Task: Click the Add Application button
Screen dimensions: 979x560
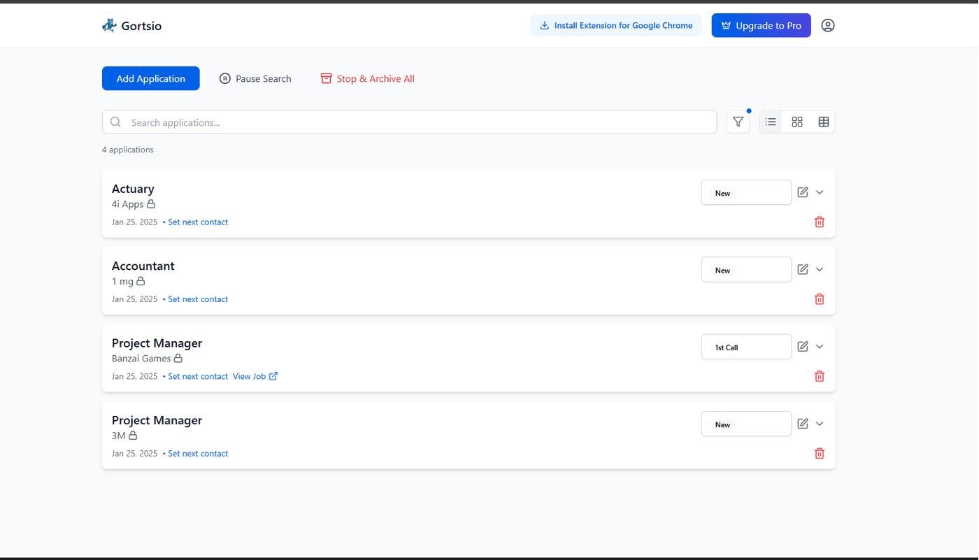Action: [x=150, y=79]
